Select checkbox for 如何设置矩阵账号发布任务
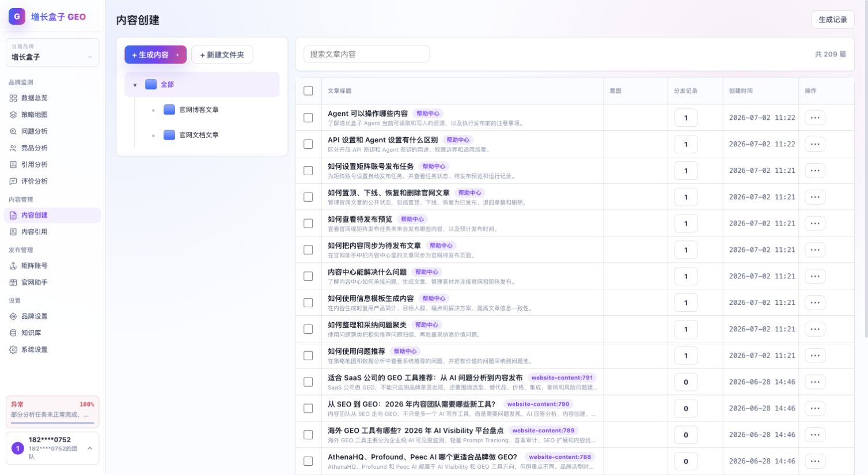Screen dimensions: 868x475 click(308, 171)
